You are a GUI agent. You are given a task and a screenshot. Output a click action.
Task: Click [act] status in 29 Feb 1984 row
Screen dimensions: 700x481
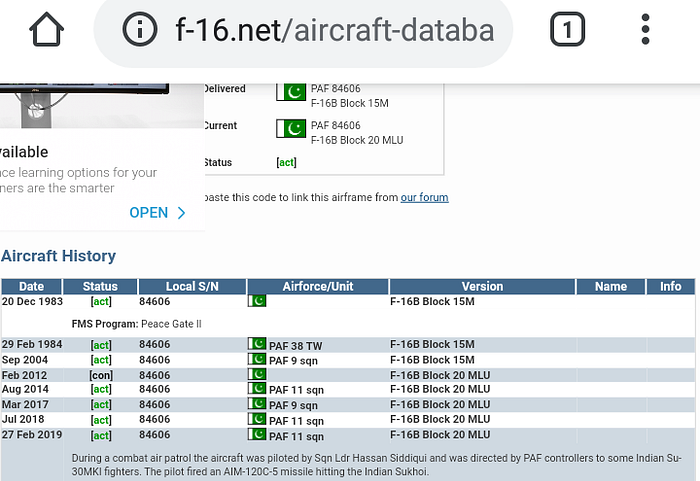click(x=101, y=345)
